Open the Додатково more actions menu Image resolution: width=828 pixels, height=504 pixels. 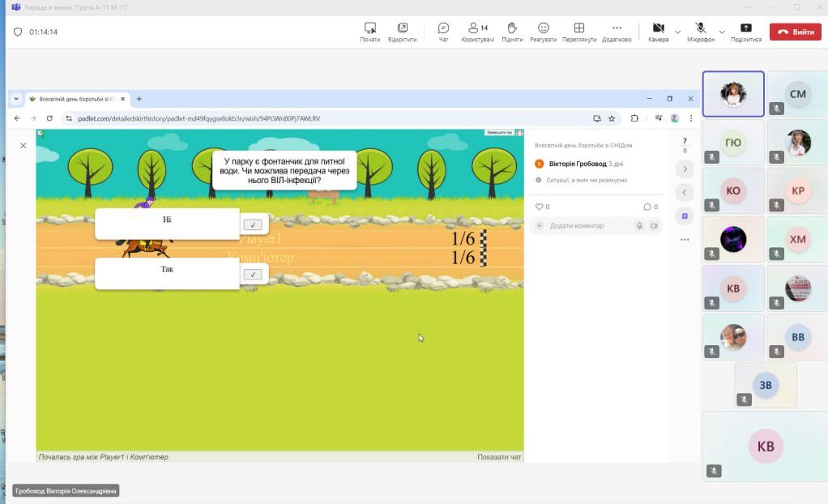(x=616, y=32)
